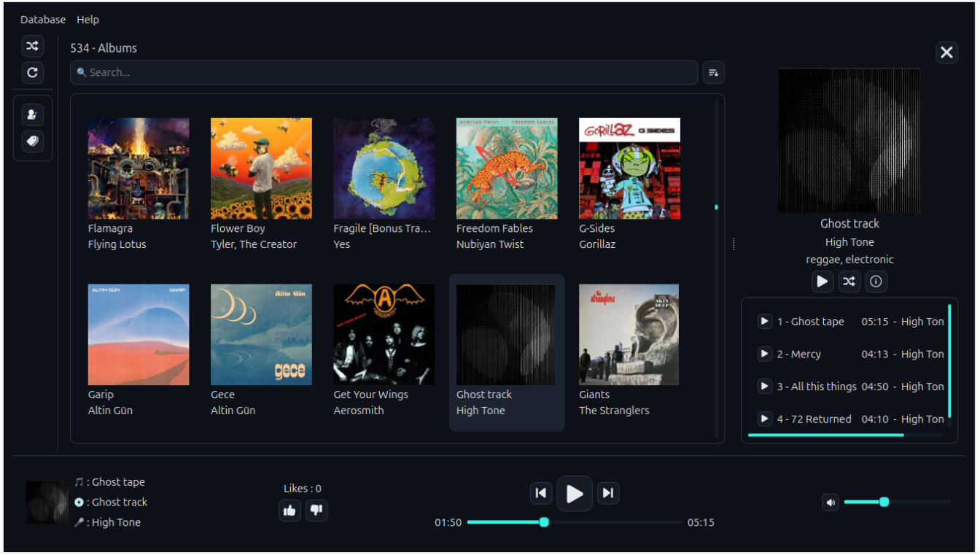This screenshot has height=555, width=980.
Task: Skip to next track
Action: click(608, 493)
